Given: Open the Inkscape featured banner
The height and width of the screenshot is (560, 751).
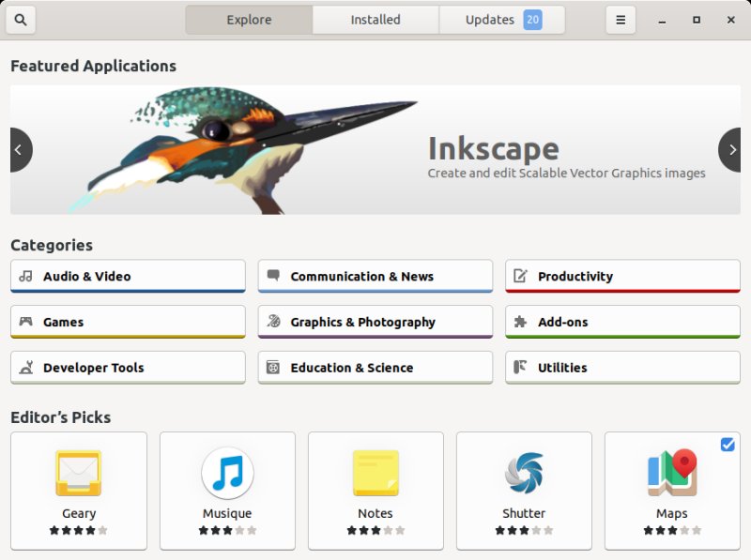Looking at the screenshot, I should click(x=375, y=148).
